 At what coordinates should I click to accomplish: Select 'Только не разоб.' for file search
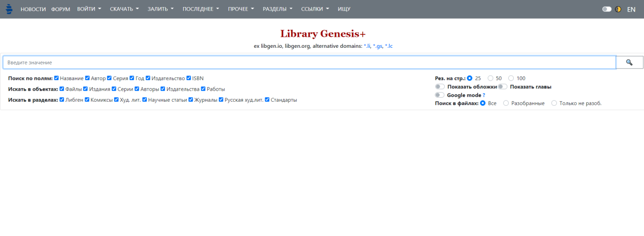(x=554, y=103)
